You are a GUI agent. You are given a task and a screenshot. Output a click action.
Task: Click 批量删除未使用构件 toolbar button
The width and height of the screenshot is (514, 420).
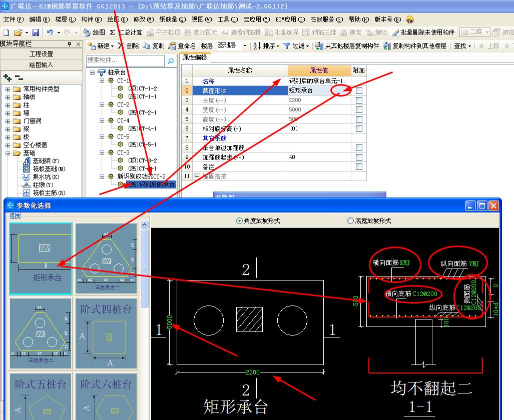click(x=423, y=32)
